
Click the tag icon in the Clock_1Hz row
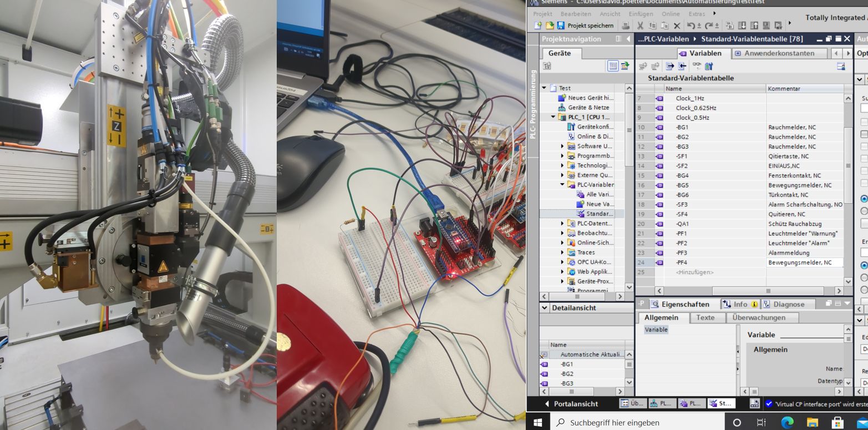point(659,98)
